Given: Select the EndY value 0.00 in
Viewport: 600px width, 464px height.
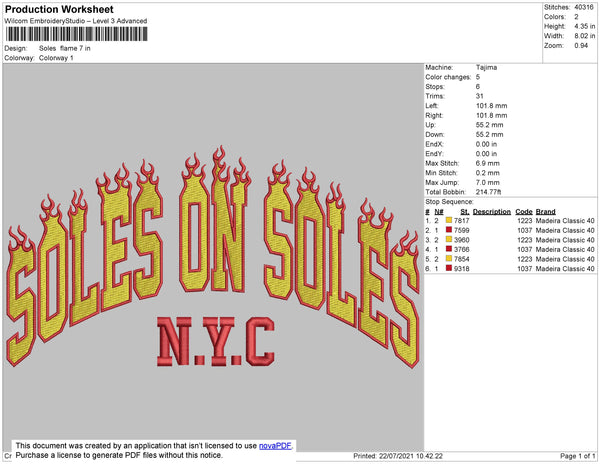Looking at the screenshot, I should pos(487,154).
